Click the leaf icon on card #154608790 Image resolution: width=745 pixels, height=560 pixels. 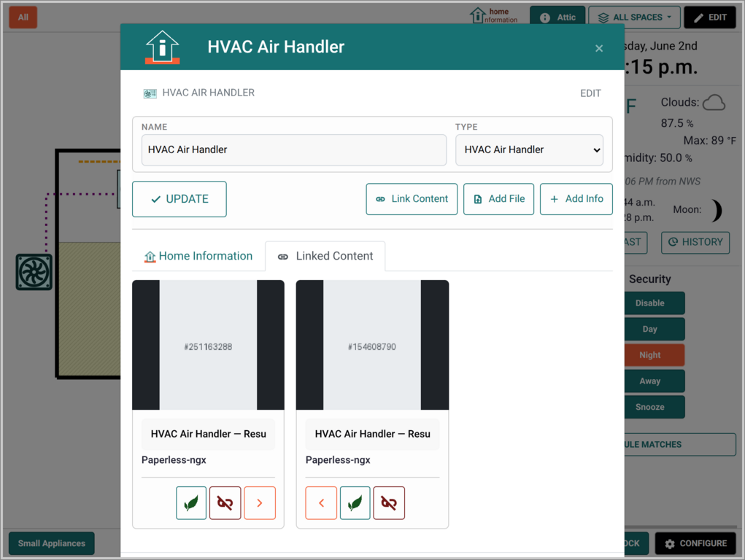tap(355, 502)
